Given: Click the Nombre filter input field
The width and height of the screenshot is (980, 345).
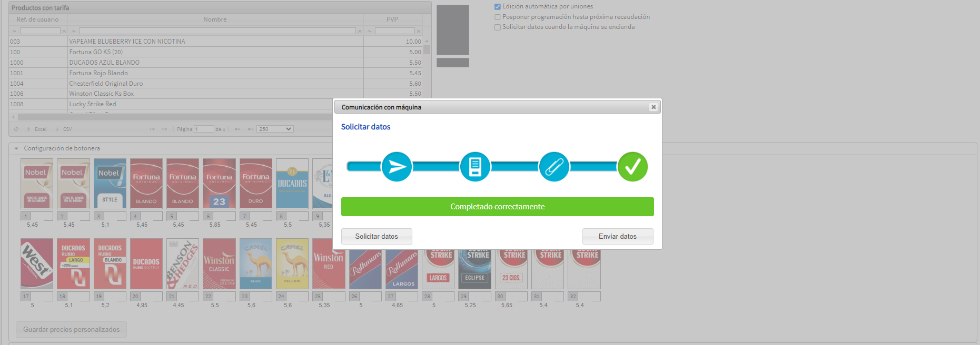Looking at the screenshot, I should point(217,31).
